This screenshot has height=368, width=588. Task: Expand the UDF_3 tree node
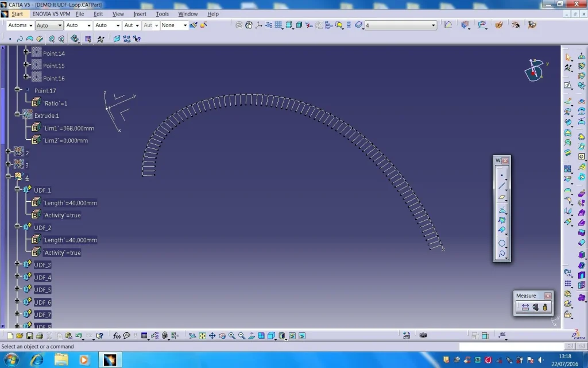tap(17, 263)
